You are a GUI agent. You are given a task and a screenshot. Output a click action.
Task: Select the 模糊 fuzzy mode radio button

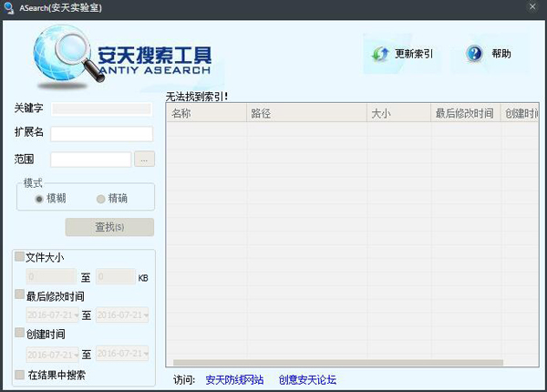[x=39, y=199]
